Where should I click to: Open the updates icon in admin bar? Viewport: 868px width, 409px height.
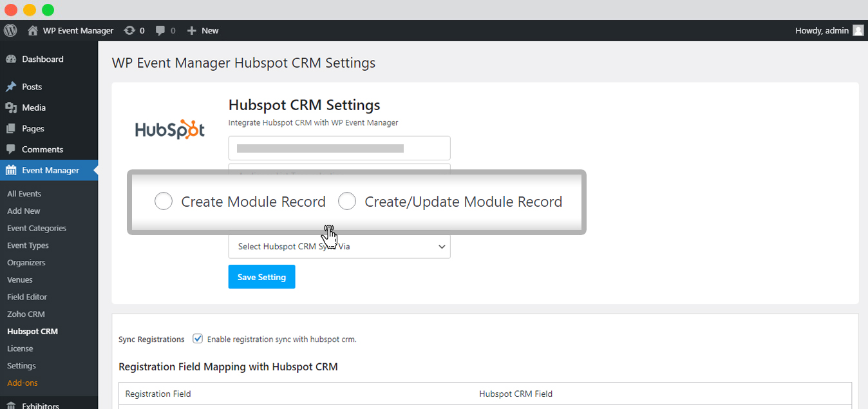coord(129,30)
